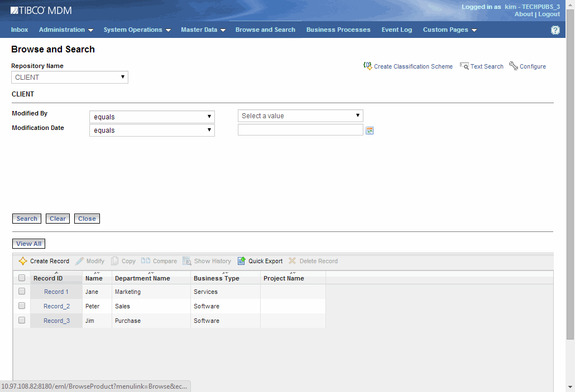
Task: Go to the Inbox menu item
Action: 20,30
